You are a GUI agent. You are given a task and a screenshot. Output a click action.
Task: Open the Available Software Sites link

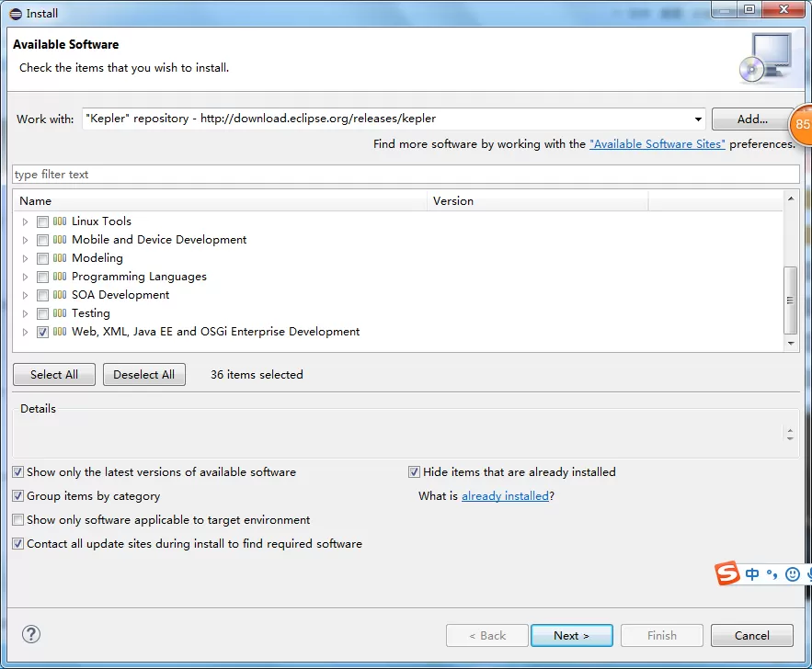pyautogui.click(x=658, y=144)
